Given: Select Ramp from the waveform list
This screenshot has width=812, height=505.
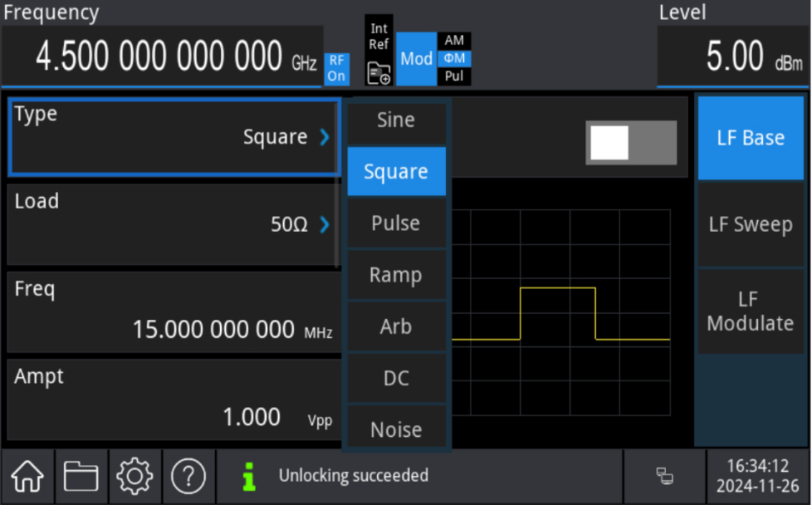Looking at the screenshot, I should [396, 274].
